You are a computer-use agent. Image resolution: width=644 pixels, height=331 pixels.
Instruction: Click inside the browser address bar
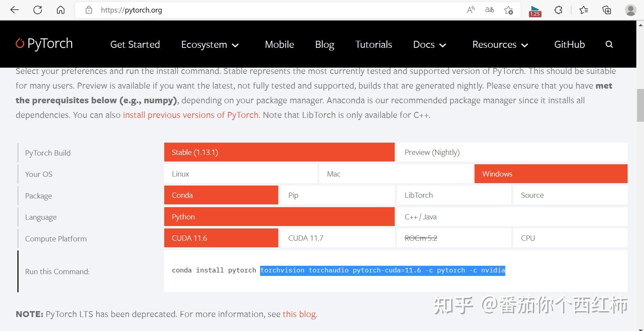(x=209, y=10)
